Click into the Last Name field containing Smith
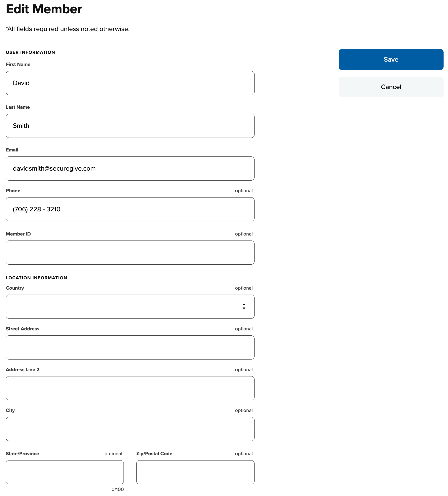Image resolution: width=448 pixels, height=496 pixels. point(130,126)
